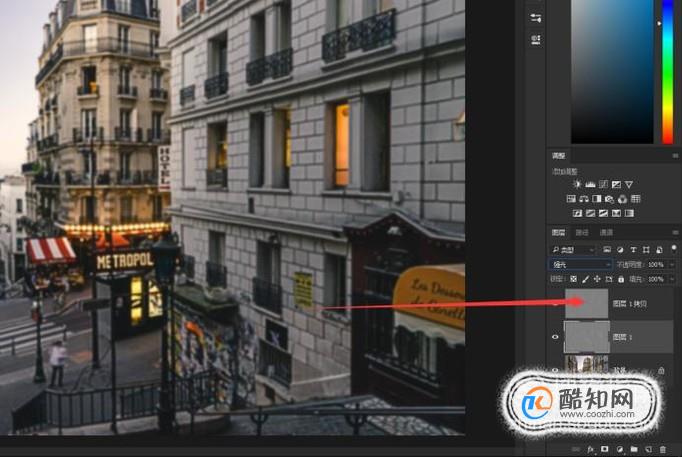The height and width of the screenshot is (457, 682).
Task: Create a new layer group folder
Action: 634,449
